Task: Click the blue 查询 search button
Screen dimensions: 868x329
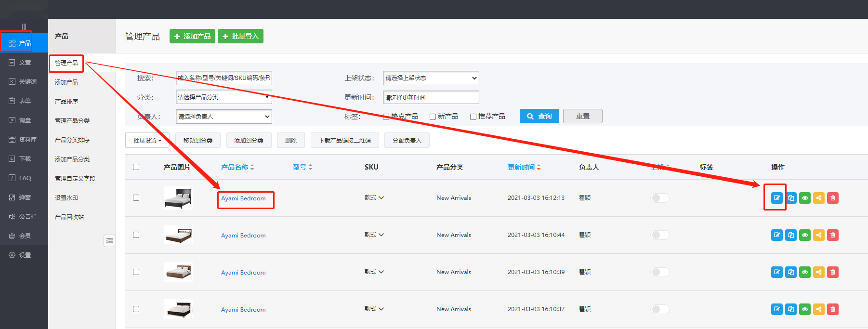Action: click(x=539, y=116)
